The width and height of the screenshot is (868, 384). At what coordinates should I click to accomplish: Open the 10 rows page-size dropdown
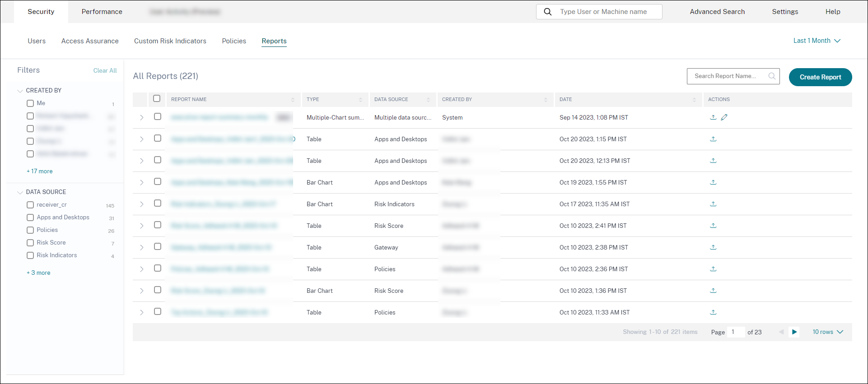(827, 332)
